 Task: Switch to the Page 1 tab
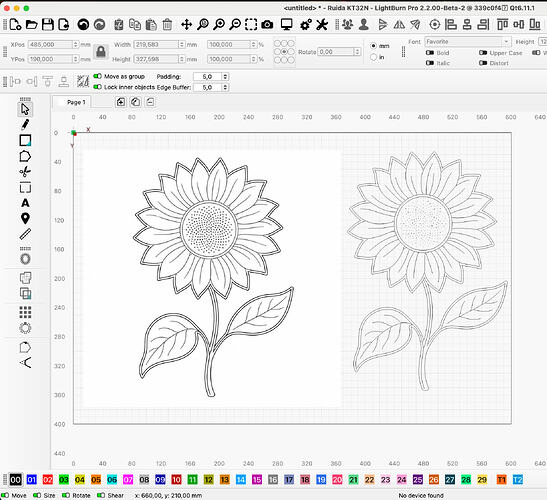72,102
